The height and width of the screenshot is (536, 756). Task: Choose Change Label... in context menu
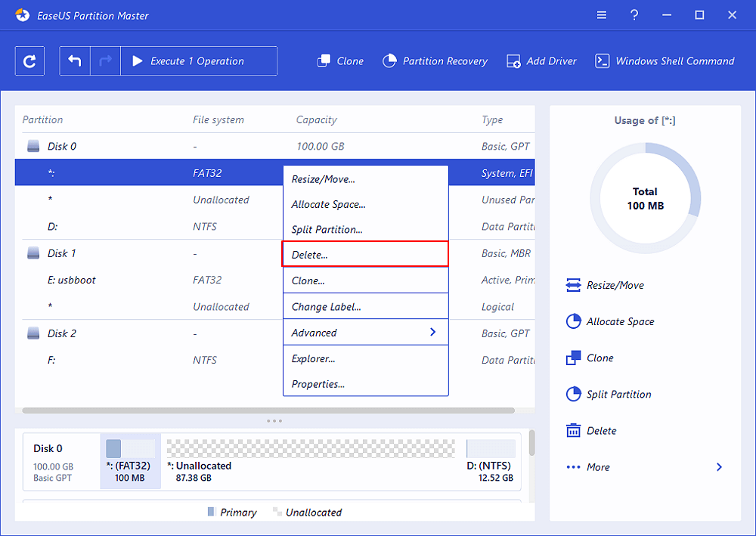point(365,307)
